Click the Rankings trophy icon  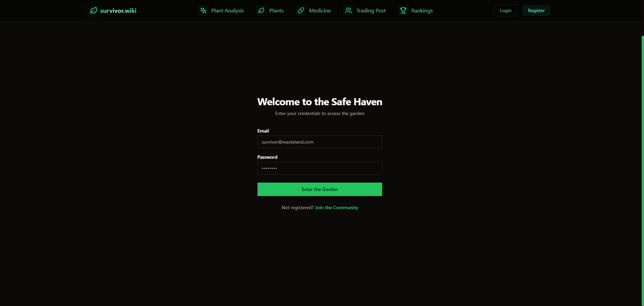point(403,10)
